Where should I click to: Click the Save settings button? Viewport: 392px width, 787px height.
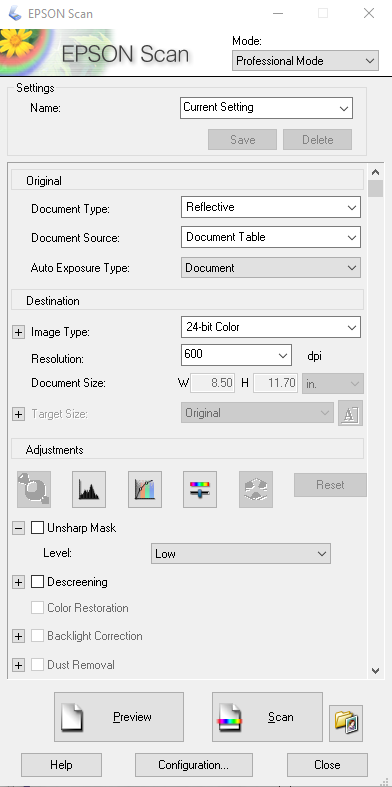click(242, 140)
